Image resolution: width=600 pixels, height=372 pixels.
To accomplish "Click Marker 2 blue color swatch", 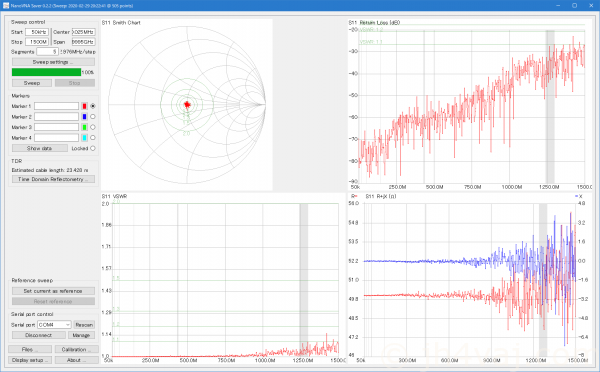I will (x=85, y=116).
